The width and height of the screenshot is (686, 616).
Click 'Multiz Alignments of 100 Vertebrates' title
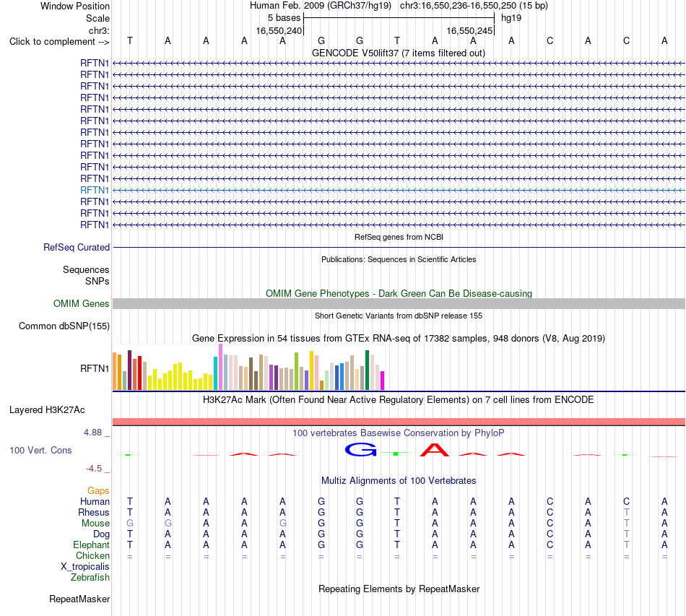coord(399,481)
